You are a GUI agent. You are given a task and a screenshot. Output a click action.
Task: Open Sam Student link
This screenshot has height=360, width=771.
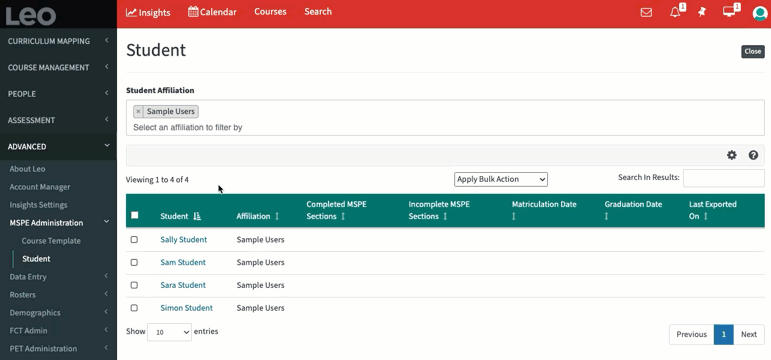point(183,263)
